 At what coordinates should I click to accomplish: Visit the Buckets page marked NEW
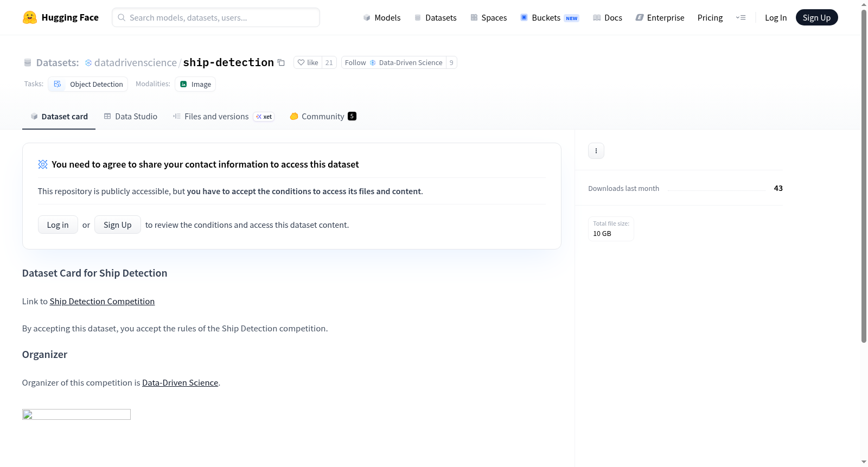point(550,17)
